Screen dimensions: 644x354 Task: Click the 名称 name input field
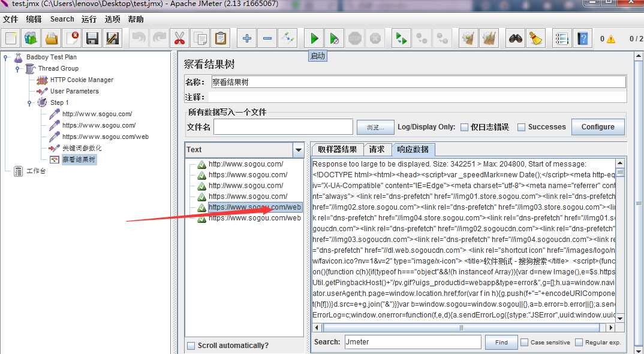[x=419, y=82]
